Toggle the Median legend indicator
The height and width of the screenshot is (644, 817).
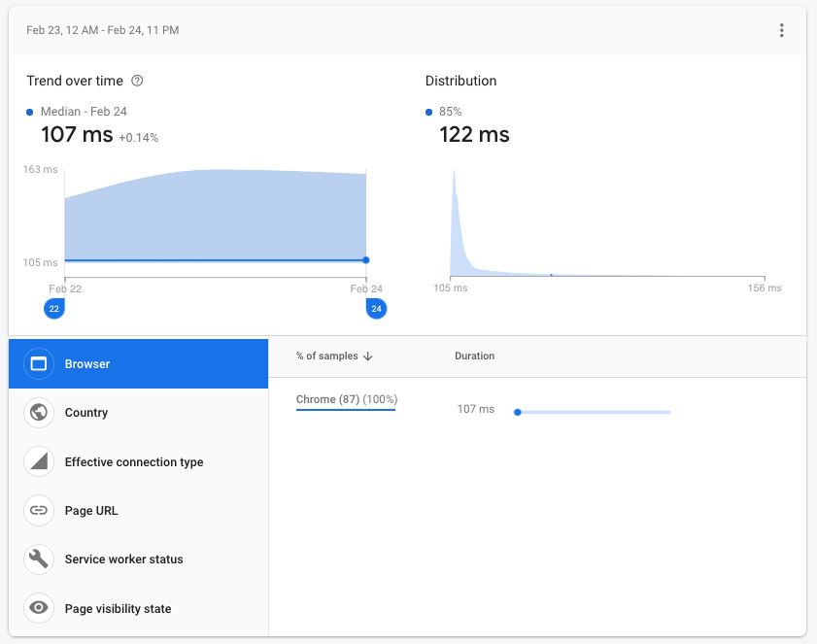(x=28, y=111)
